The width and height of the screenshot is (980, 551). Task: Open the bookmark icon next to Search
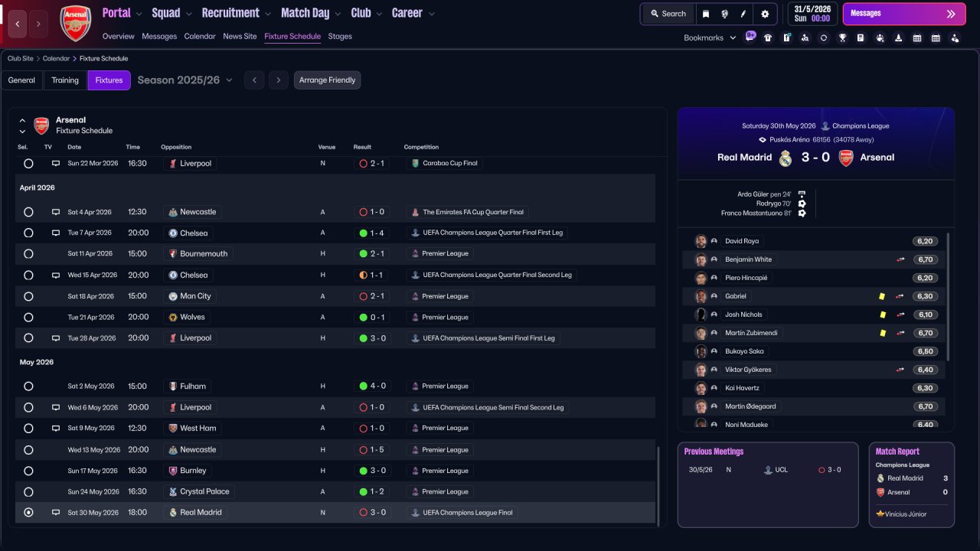pyautogui.click(x=706, y=14)
